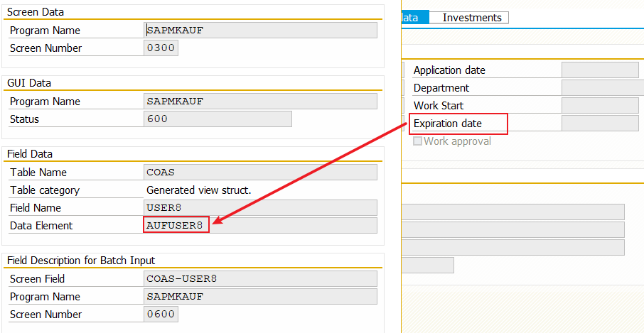The height and width of the screenshot is (333, 644).
Task: Click the Screen Data group header
Action: pos(36,12)
